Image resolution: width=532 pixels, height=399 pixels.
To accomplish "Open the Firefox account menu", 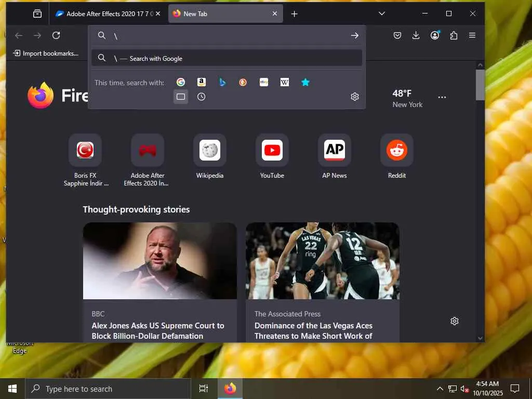I will pyautogui.click(x=435, y=35).
